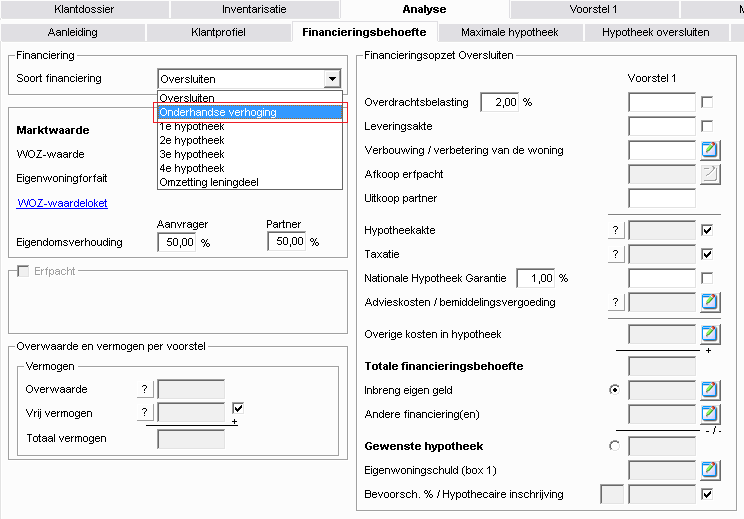The width and height of the screenshot is (744, 519).
Task: Click Nationale Hypotheek Garantie percentage field
Action: pos(536,278)
